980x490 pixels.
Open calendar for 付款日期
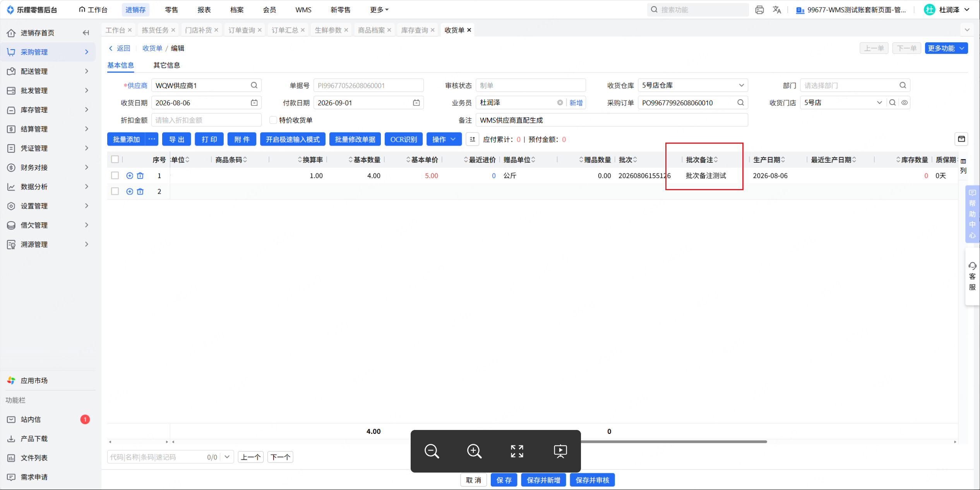click(416, 103)
